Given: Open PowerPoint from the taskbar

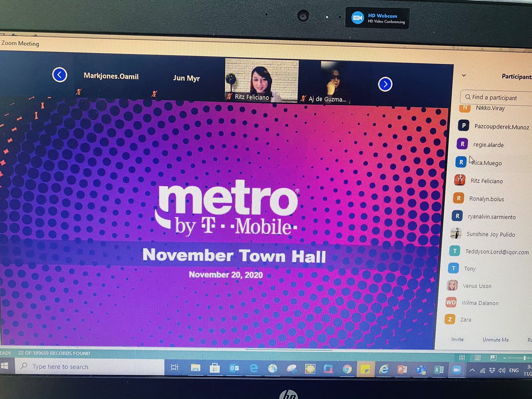Looking at the screenshot, I should click(x=402, y=369).
